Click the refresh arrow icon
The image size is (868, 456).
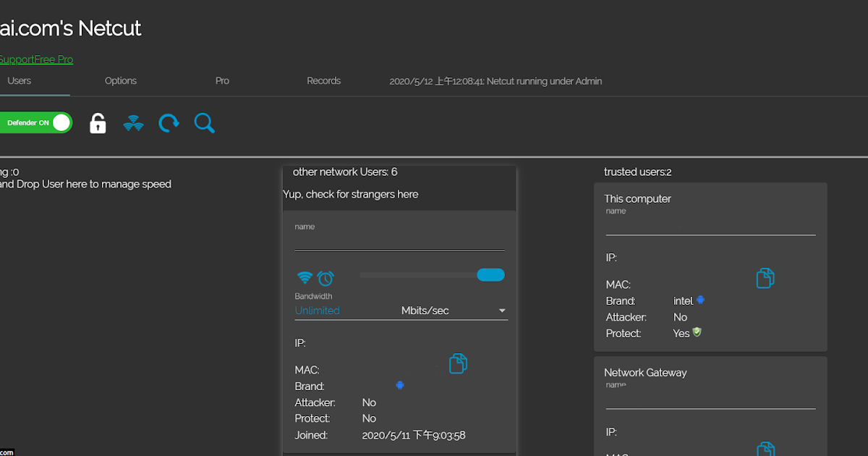pyautogui.click(x=169, y=123)
